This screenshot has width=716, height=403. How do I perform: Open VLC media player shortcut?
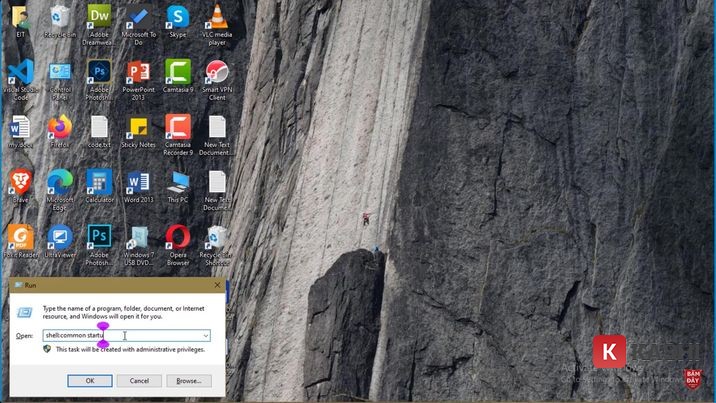point(217,17)
